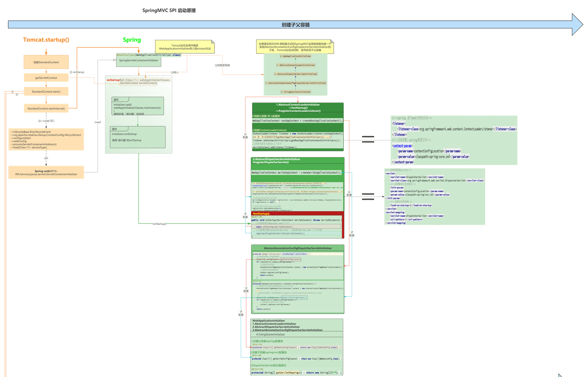
Task: Click the "servletContext.addListener(listener);" code line
Action: (275, 147)
